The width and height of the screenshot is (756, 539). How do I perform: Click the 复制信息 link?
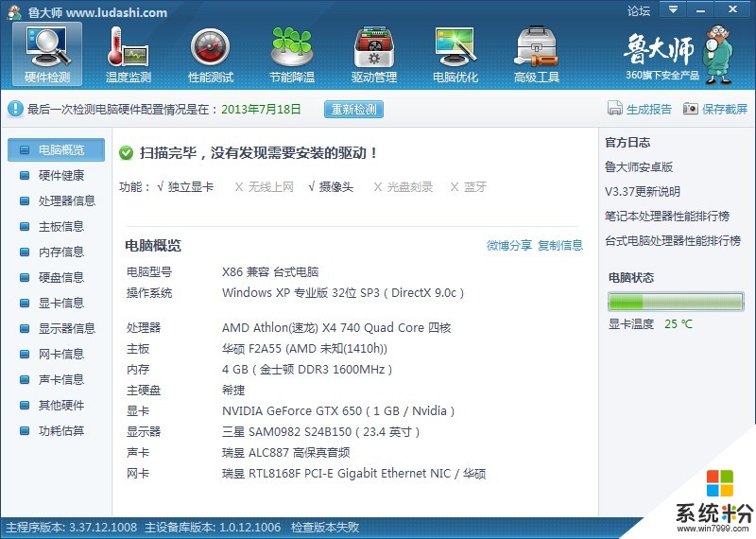click(560, 246)
